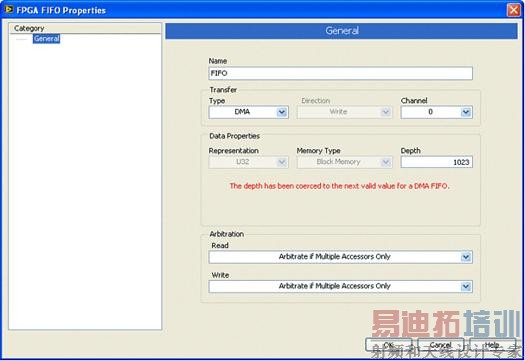Viewport: 525px width, 361px height.
Task: Click the Channel dropdown arrow button
Action: 466,112
